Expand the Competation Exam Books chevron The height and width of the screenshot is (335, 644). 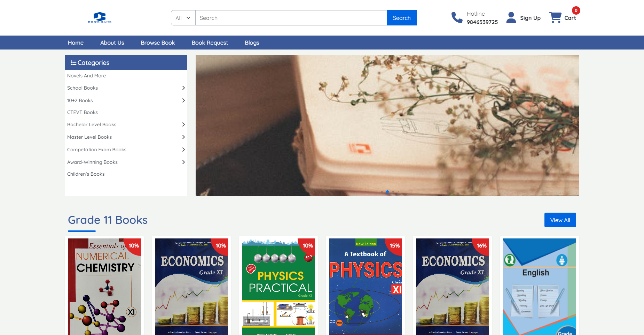pos(183,150)
